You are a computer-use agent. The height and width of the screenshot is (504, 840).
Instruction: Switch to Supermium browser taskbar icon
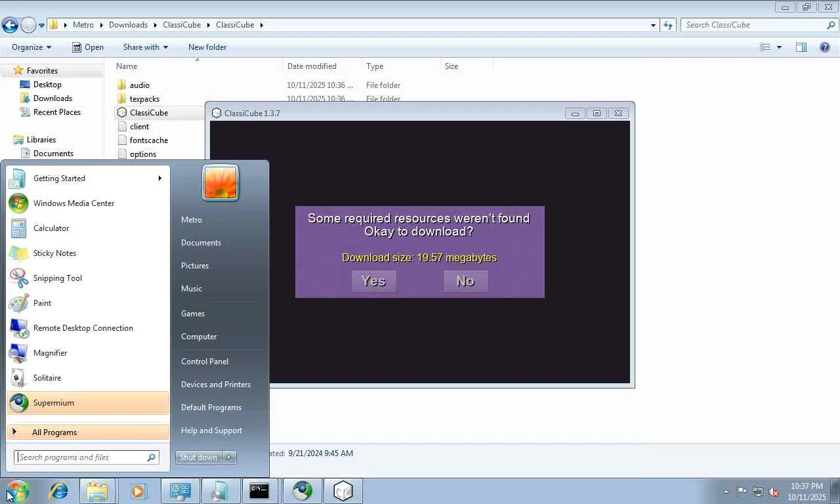click(x=303, y=491)
